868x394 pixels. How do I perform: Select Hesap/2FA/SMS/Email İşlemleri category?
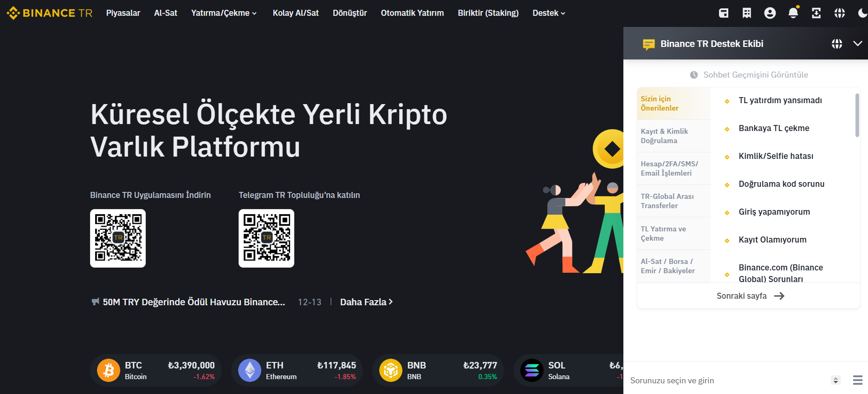674,168
